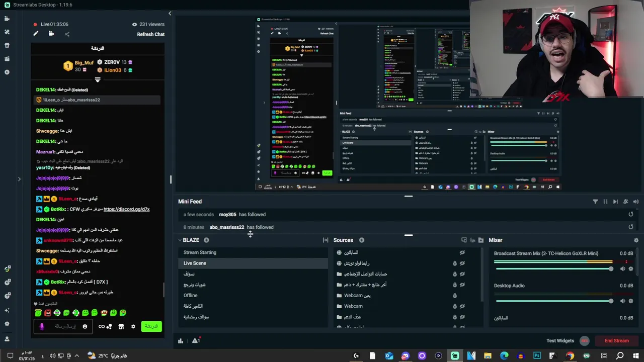This screenshot has width=644, height=362.
Task: Select the سوالف رمضانية scene
Action: 254,317
